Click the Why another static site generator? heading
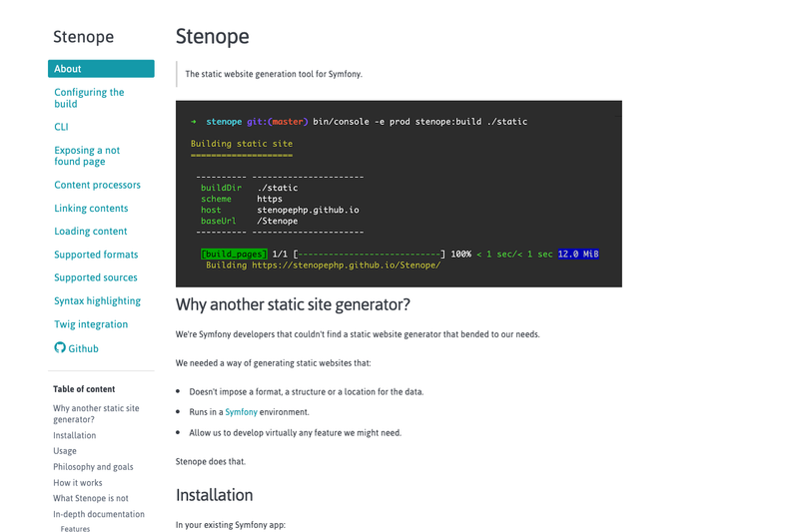 click(x=293, y=304)
